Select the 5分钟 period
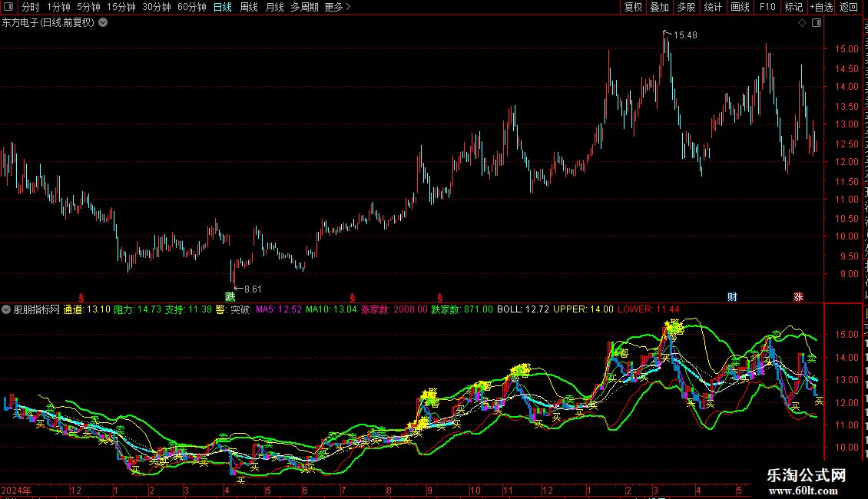This screenshot has height=499, width=868. coord(88,7)
